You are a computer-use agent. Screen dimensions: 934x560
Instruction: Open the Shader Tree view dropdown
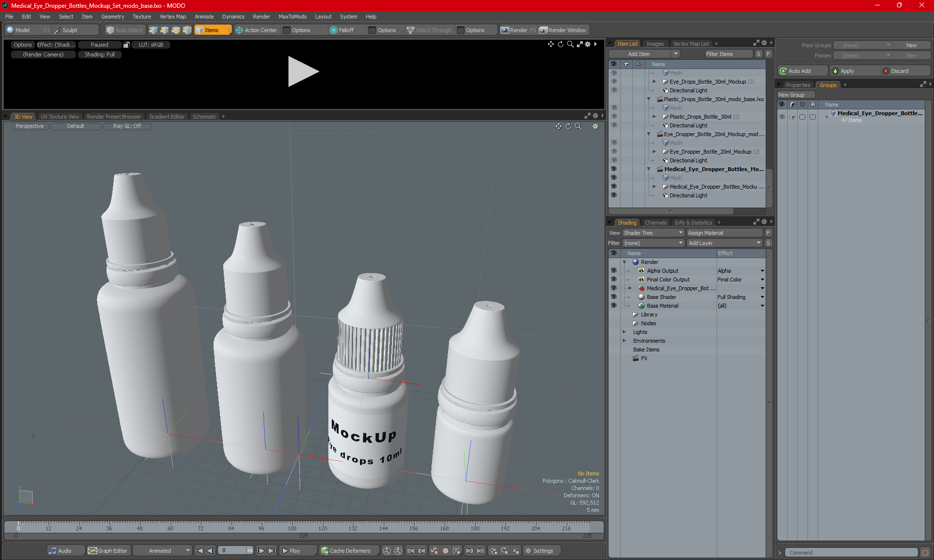point(653,233)
